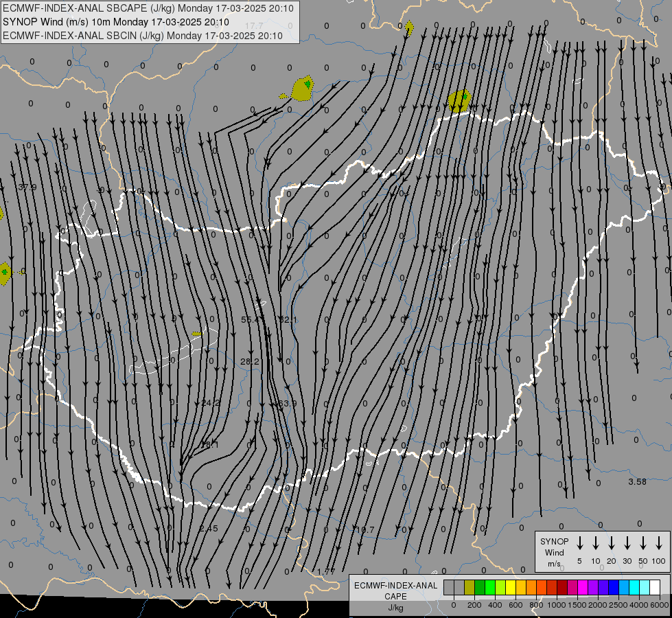Click the 28.2 value on the map
The width and height of the screenshot is (672, 618).
click(x=249, y=362)
